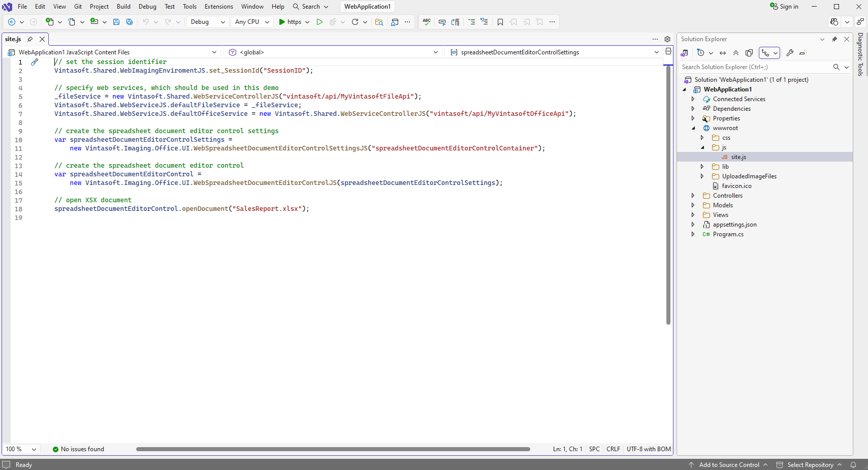
Task: Toggle Show All Files in Solution Explorer
Action: click(x=749, y=53)
